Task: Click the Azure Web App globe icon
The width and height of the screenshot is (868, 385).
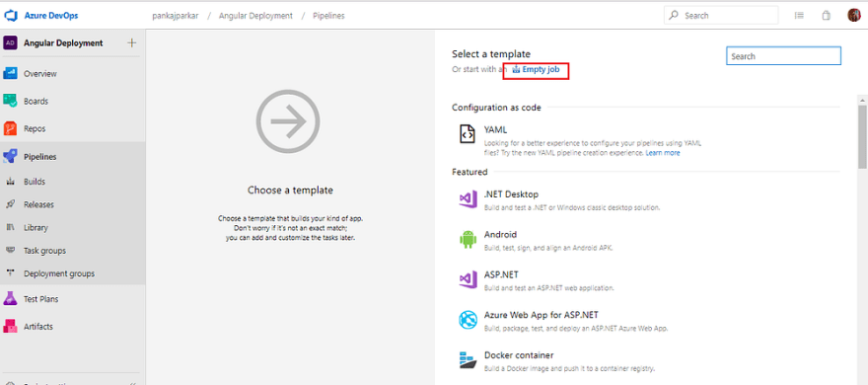Action: (468, 320)
